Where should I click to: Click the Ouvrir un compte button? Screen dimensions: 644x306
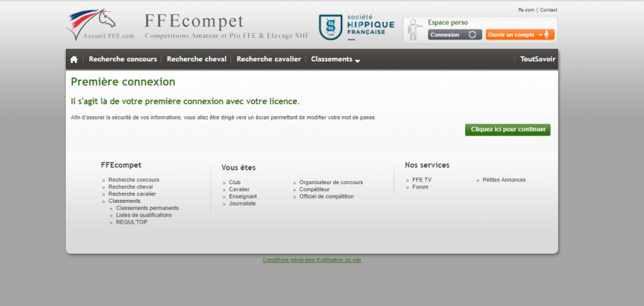(519, 35)
